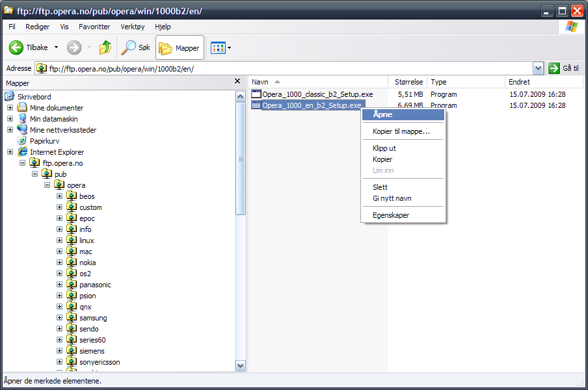Close the Mapper pane with X
588x390 pixels.
click(x=237, y=81)
